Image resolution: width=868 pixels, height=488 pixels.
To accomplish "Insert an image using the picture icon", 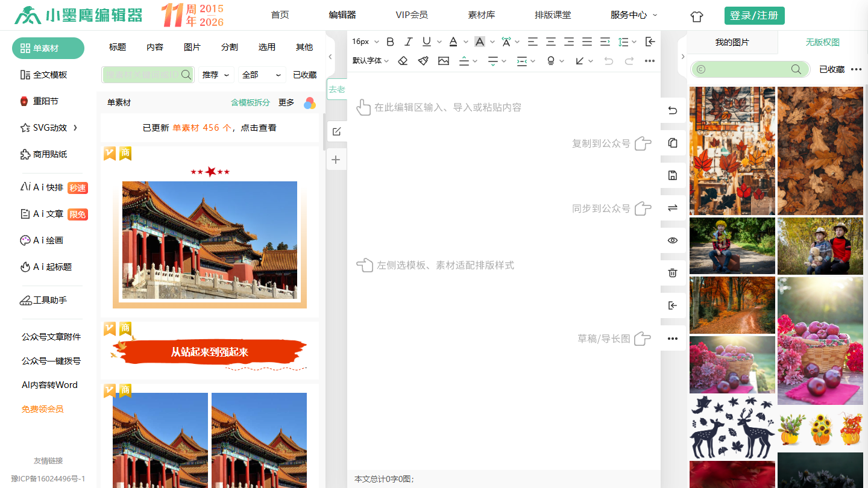I will [444, 61].
